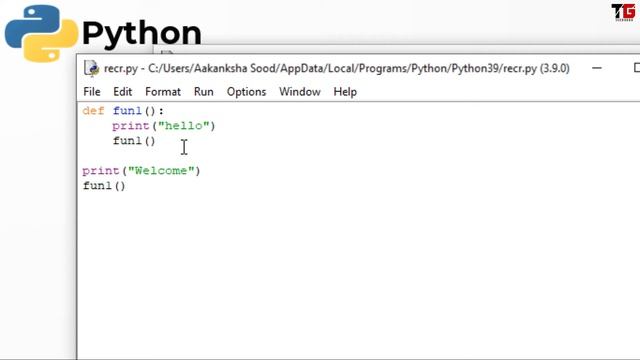Open the File menu
Screen dimensions: 640x360
click(x=91, y=92)
